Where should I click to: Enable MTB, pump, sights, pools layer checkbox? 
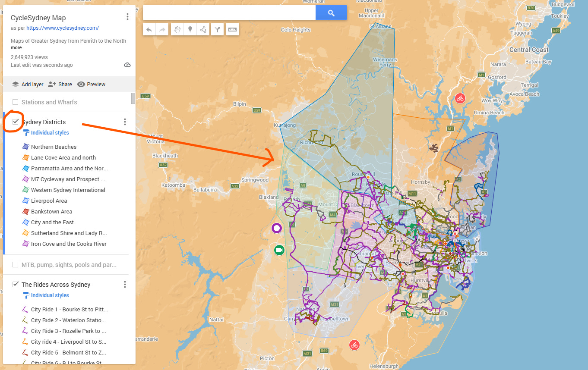(16, 265)
